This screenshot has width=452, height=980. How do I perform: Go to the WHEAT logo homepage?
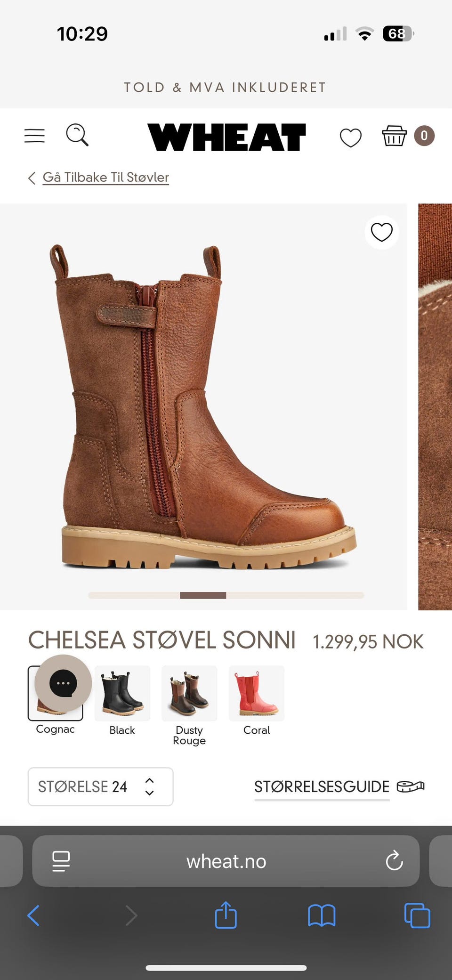pos(227,137)
